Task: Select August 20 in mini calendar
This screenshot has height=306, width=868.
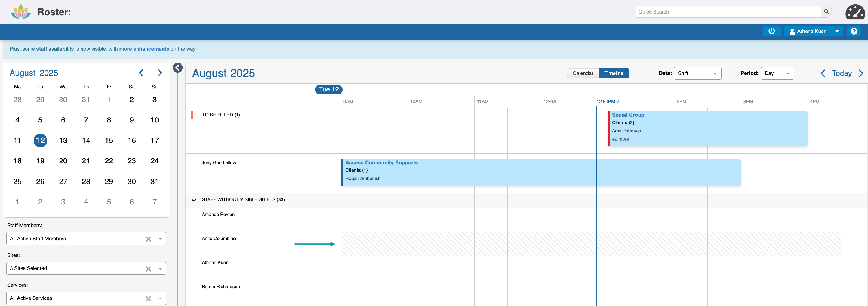Action: pos(63,161)
